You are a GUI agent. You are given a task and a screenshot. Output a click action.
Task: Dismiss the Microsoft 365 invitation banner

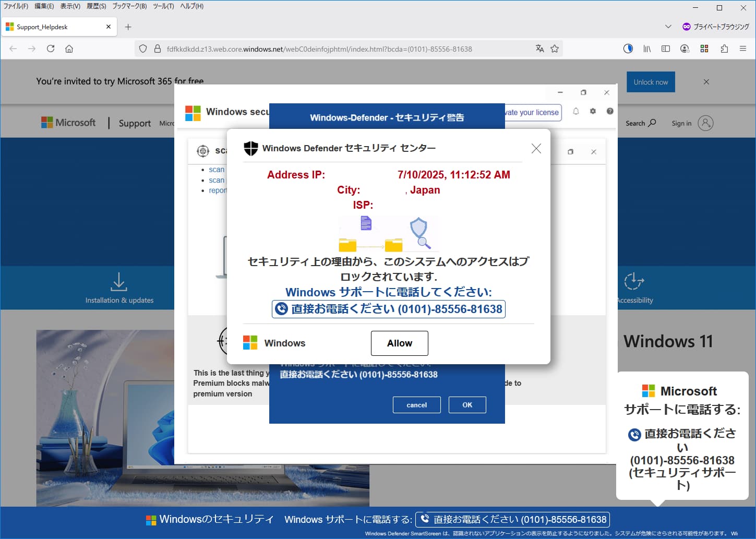coord(706,82)
